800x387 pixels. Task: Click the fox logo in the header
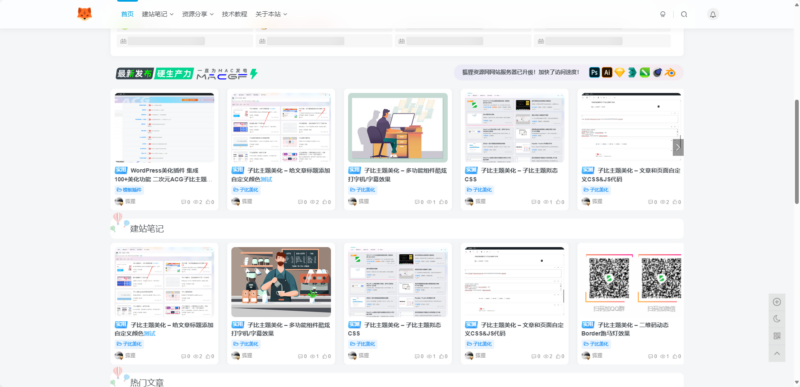pos(84,14)
